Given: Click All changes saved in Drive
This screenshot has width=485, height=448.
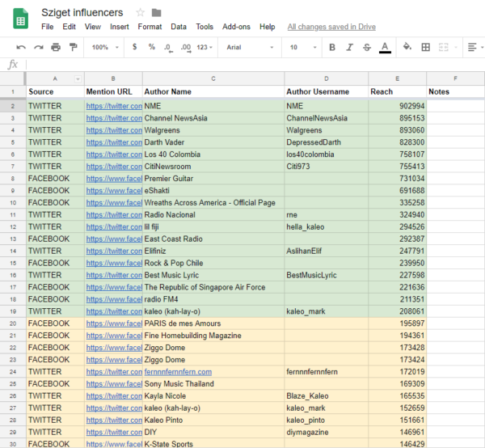Looking at the screenshot, I should click(331, 27).
